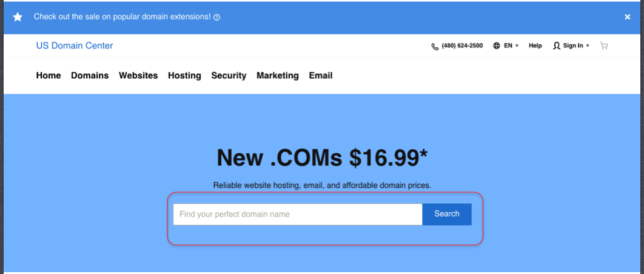Open the shopping cart icon

tap(604, 45)
